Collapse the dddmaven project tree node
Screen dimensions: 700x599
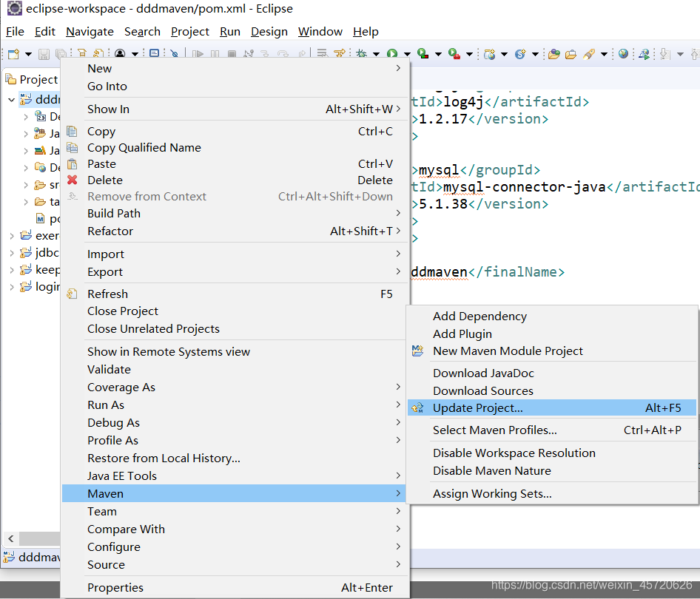[12, 99]
